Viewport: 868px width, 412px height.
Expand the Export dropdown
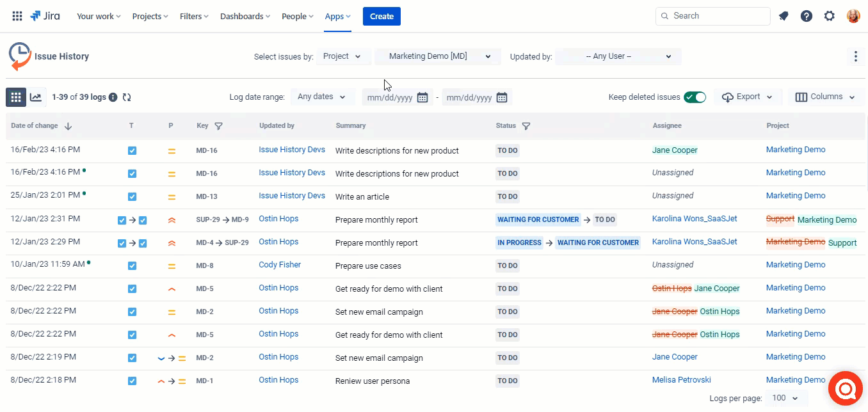pos(747,97)
